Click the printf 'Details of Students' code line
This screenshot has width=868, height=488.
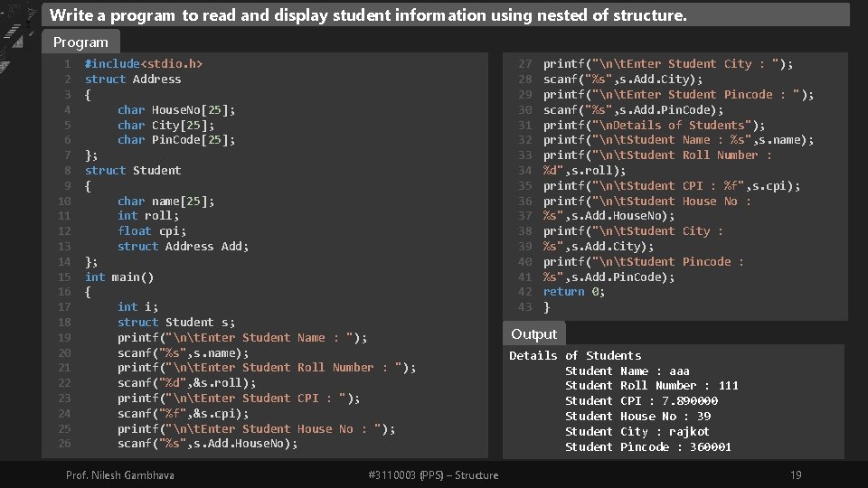pos(654,125)
